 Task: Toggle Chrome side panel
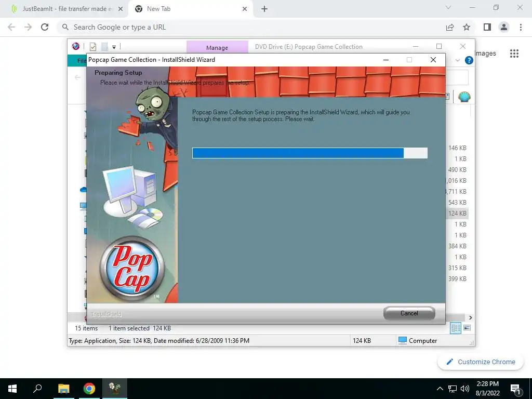(487, 27)
